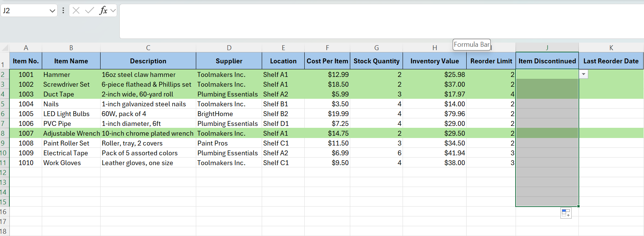Expand the chevron next to the fx icon
Viewport: 644px width, 236px height.
point(113,11)
